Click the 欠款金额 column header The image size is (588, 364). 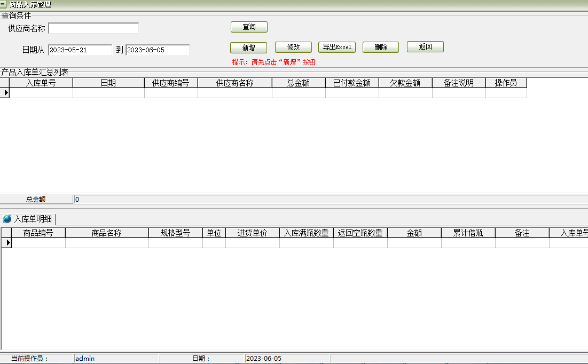click(x=405, y=83)
